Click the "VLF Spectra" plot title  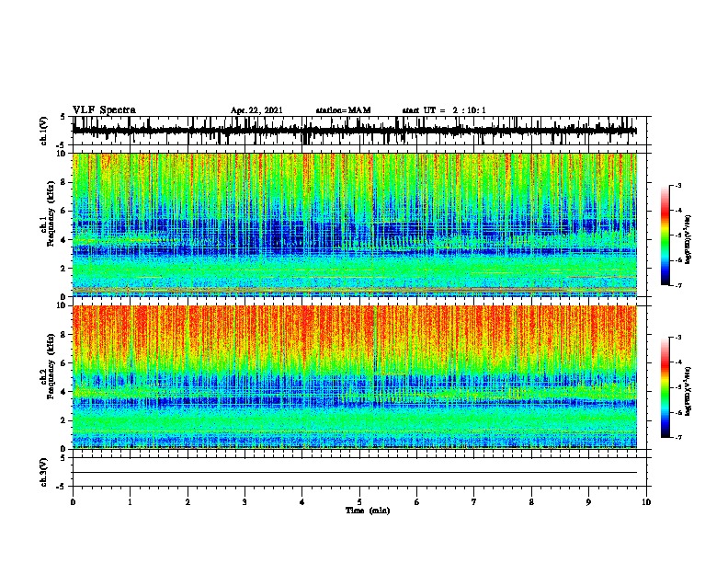click(104, 110)
